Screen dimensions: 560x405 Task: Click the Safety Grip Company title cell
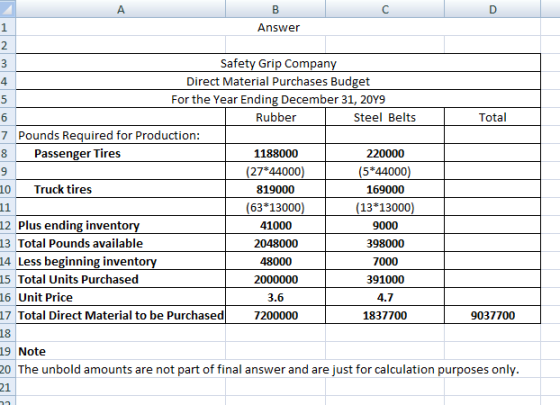[278, 63]
